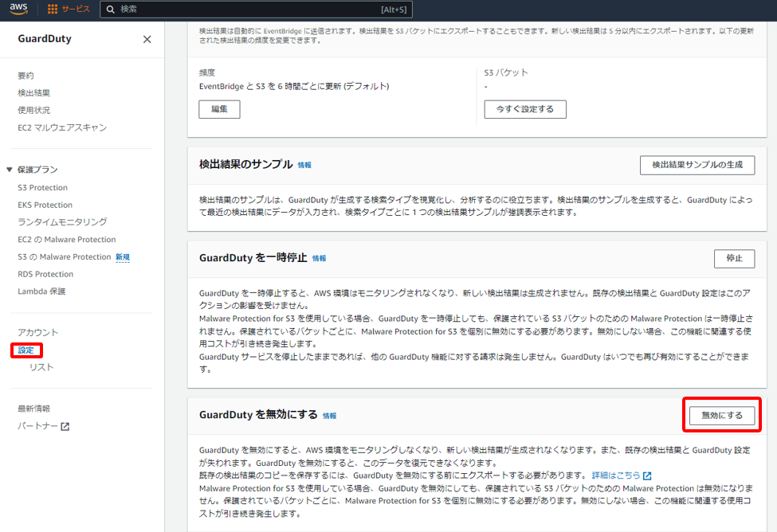The width and height of the screenshot is (777, 532).
Task: Open S3 の Malware Protection
Action: (x=65, y=257)
